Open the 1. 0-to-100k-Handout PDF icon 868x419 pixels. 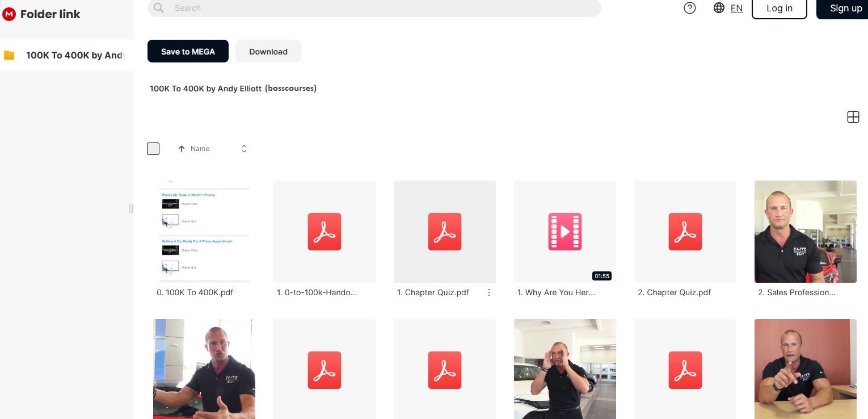pyautogui.click(x=325, y=232)
